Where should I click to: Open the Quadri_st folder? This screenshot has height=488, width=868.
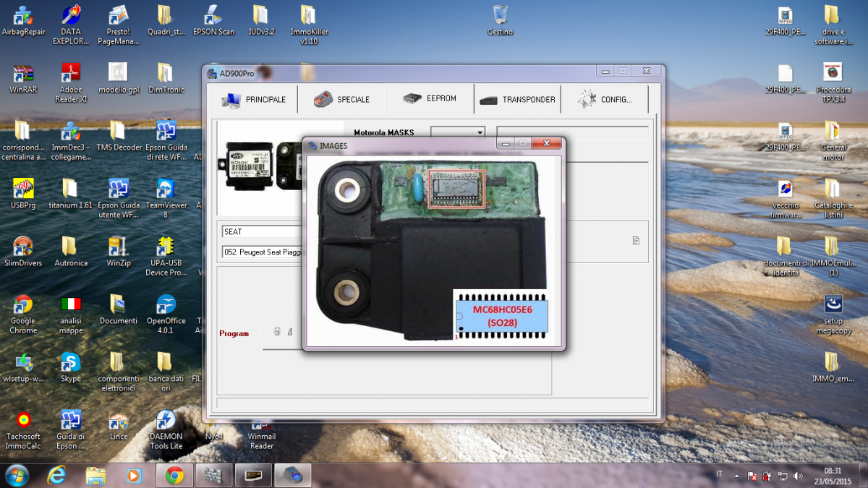[x=166, y=21]
